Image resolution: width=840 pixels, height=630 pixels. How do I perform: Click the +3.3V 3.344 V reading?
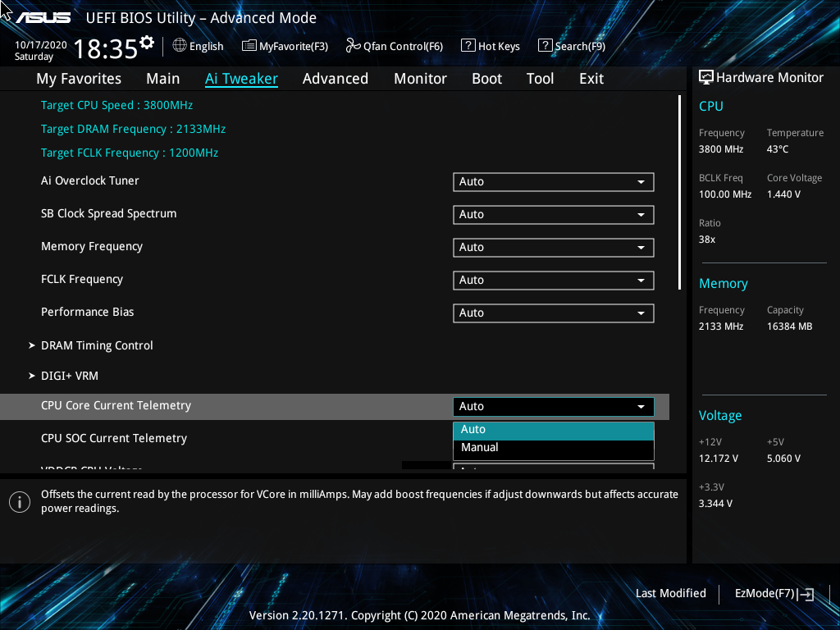(715, 504)
